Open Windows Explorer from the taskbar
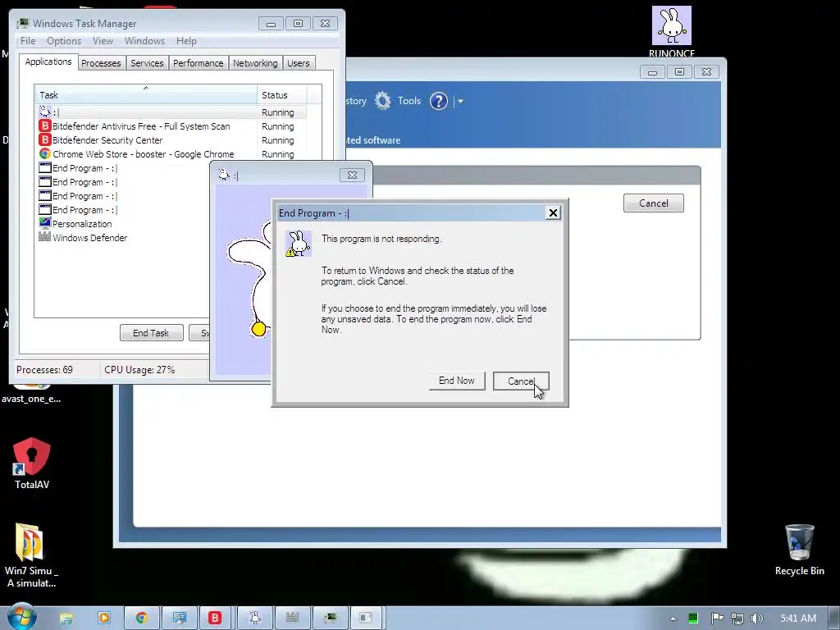The height and width of the screenshot is (630, 840). [x=66, y=618]
